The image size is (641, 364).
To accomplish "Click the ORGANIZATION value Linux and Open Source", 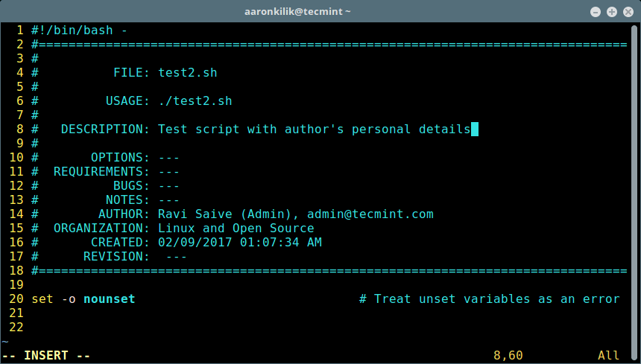I will tap(236, 229).
